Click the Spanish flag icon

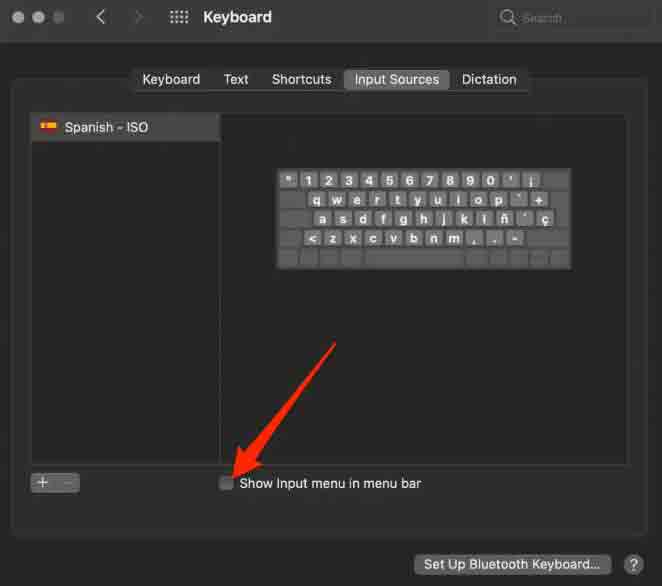[48, 126]
